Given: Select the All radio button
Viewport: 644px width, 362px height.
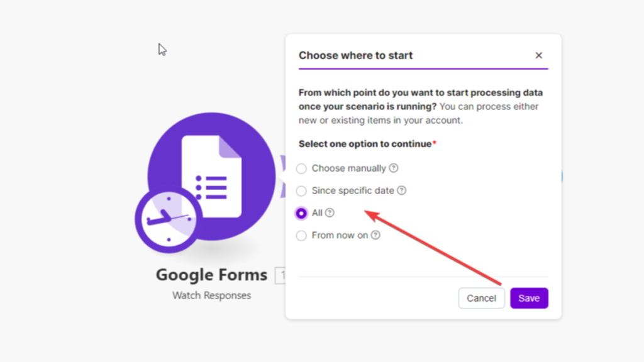Looking at the screenshot, I should coord(301,213).
